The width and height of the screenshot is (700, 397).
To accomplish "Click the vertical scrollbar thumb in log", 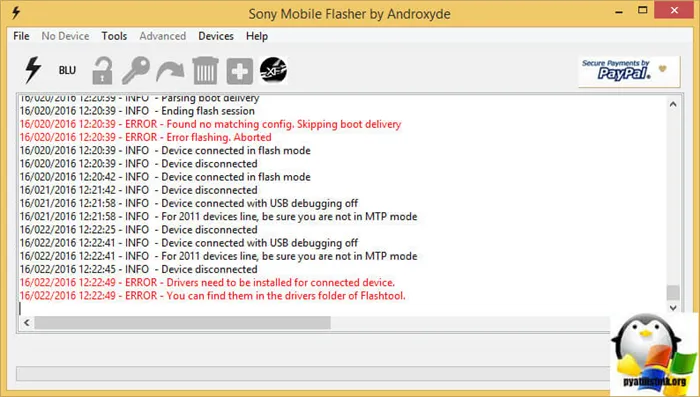I will [x=673, y=293].
